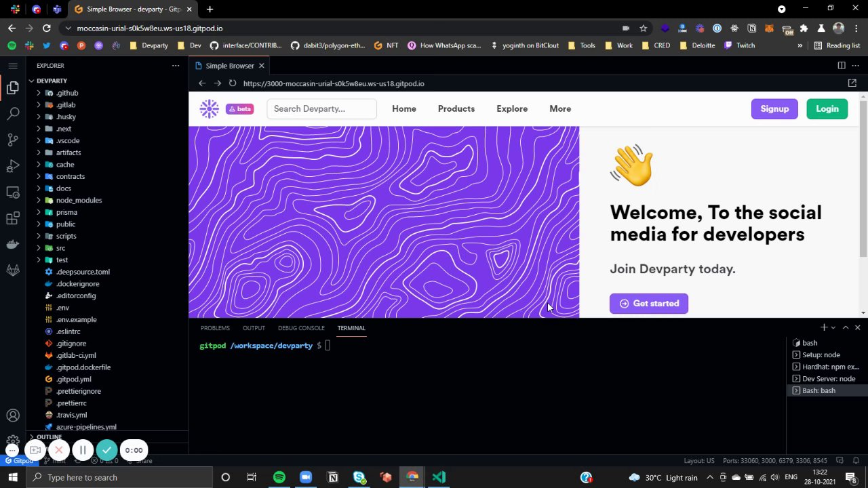Select the Dev Server: node terminal

(x=828, y=379)
